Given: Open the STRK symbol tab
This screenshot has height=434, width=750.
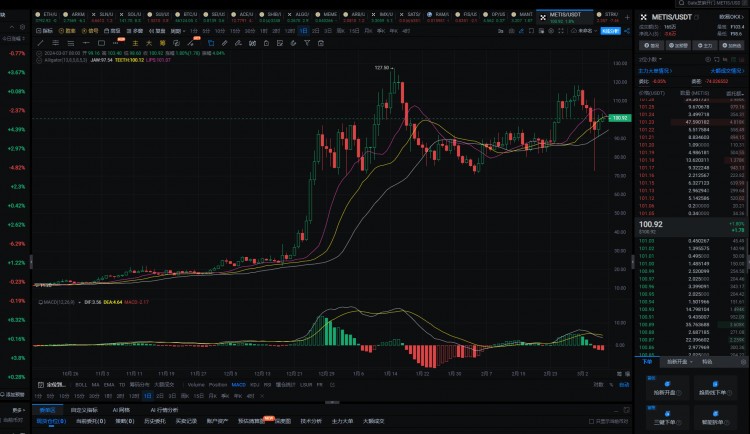Looking at the screenshot, I should (607, 17).
